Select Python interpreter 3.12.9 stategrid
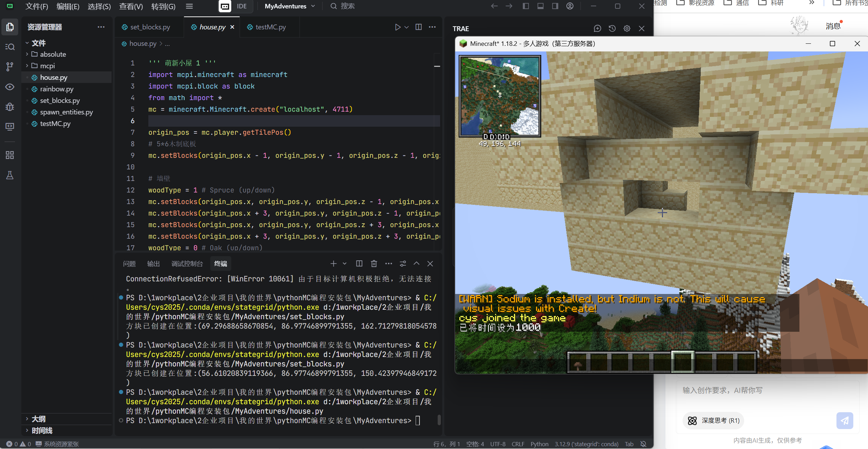This screenshot has width=868, height=449. tap(587, 444)
